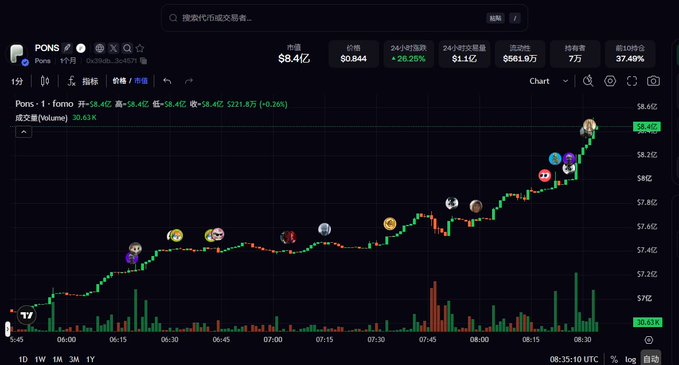Select the 1Y time range
This screenshot has width=679, height=365.
91,359
